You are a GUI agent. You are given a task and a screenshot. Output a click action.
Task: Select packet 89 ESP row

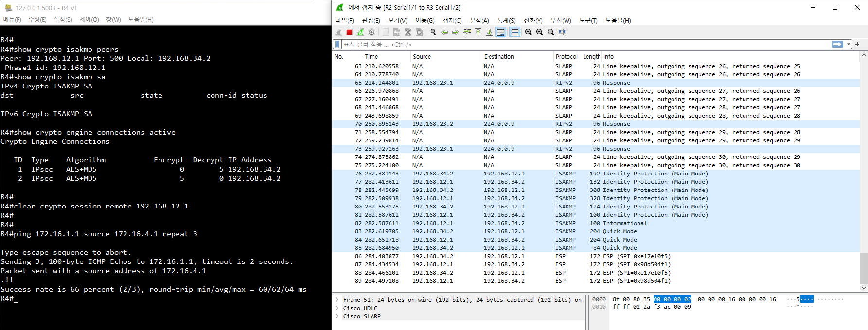[596, 281]
